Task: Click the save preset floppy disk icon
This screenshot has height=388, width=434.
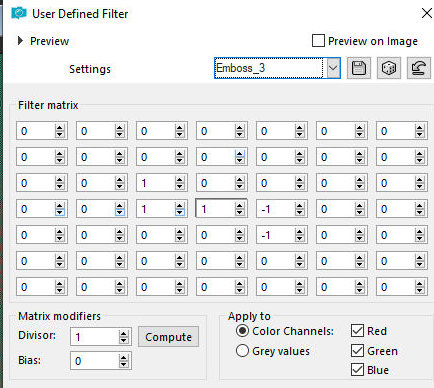Action: pos(359,68)
